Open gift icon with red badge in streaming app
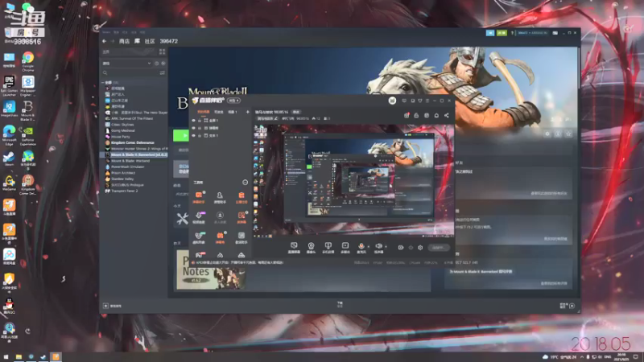This screenshot has height=362, width=644. (x=407, y=116)
